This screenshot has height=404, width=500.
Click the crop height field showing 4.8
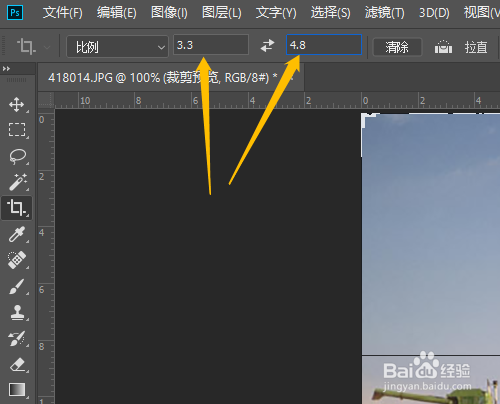pyautogui.click(x=324, y=45)
